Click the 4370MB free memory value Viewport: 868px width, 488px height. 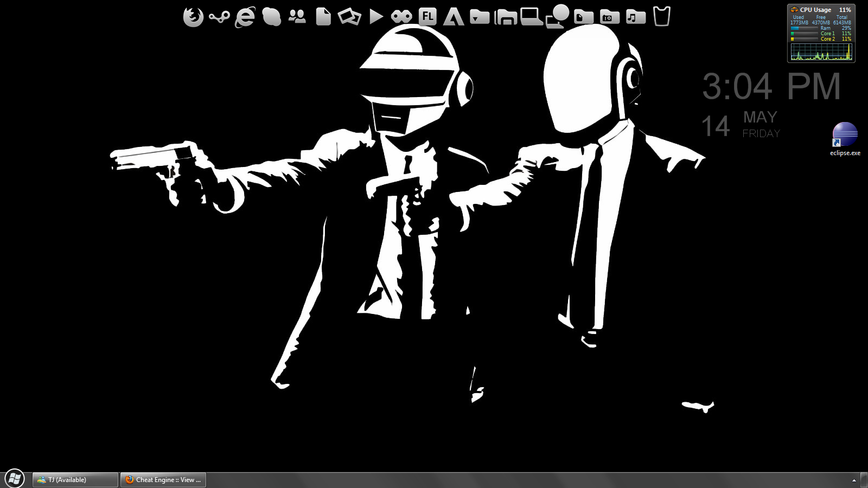(821, 23)
